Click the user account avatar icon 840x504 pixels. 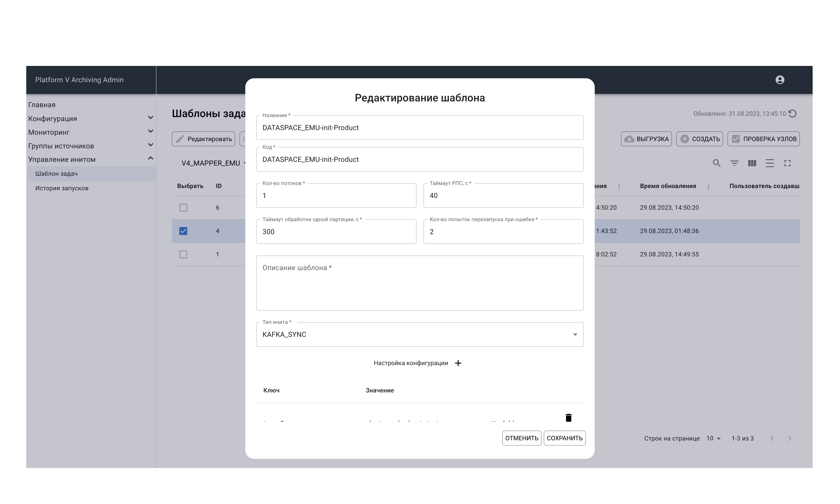pyautogui.click(x=780, y=80)
